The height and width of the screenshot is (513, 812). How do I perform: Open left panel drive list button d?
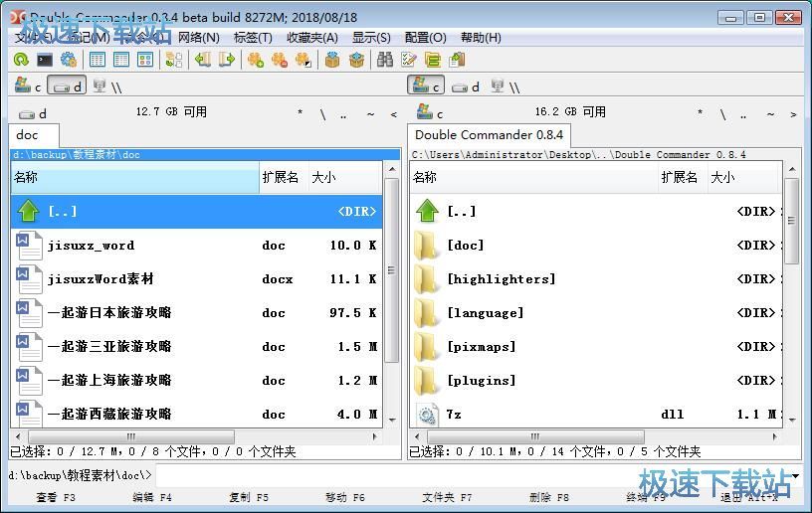pyautogui.click(x=33, y=113)
